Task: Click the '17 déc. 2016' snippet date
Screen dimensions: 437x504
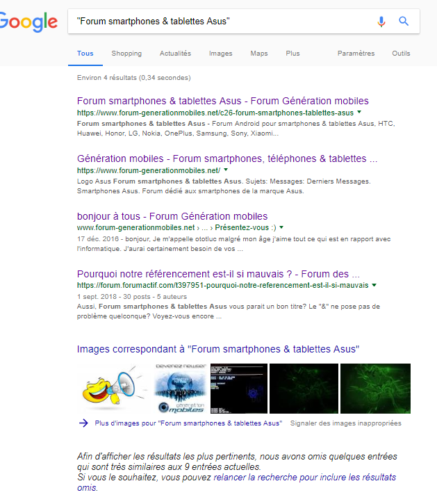Action: click(98, 239)
